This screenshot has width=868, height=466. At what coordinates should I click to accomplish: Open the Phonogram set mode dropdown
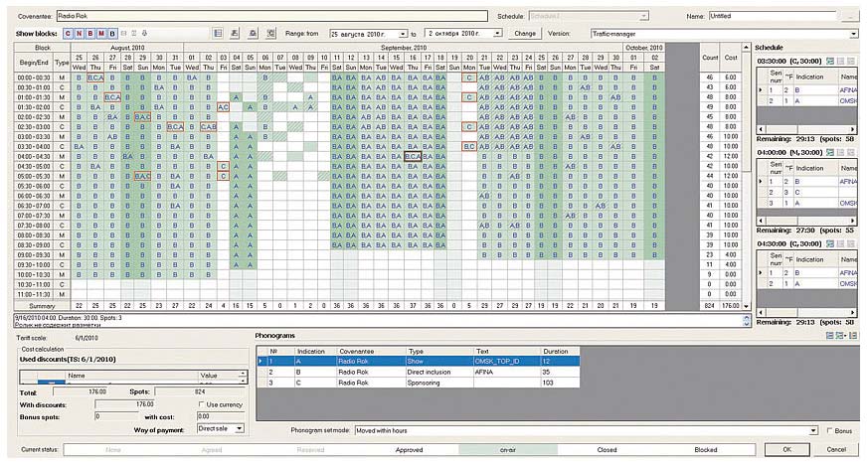[813, 430]
